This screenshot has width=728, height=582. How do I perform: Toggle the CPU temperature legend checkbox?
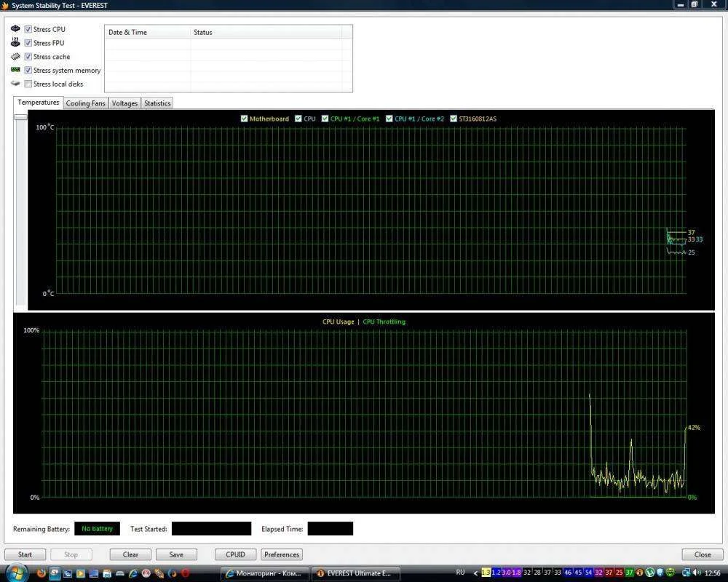pyautogui.click(x=298, y=119)
